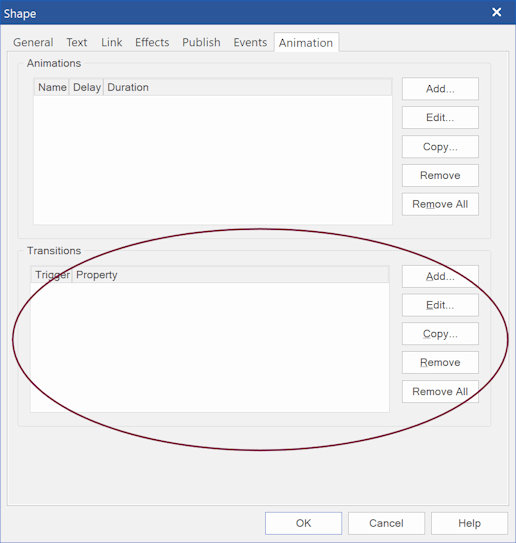This screenshot has width=516, height=543.
Task: Click Edit in the Animations section
Action: (x=440, y=118)
